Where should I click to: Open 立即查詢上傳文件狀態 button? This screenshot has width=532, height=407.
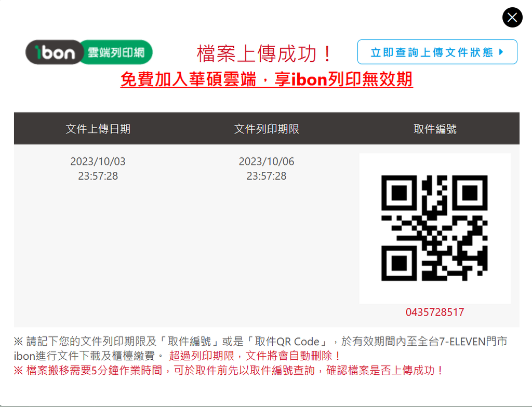437,52
